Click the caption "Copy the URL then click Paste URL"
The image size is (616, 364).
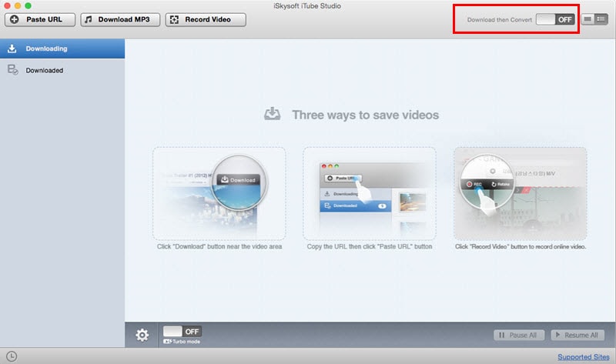(x=370, y=246)
